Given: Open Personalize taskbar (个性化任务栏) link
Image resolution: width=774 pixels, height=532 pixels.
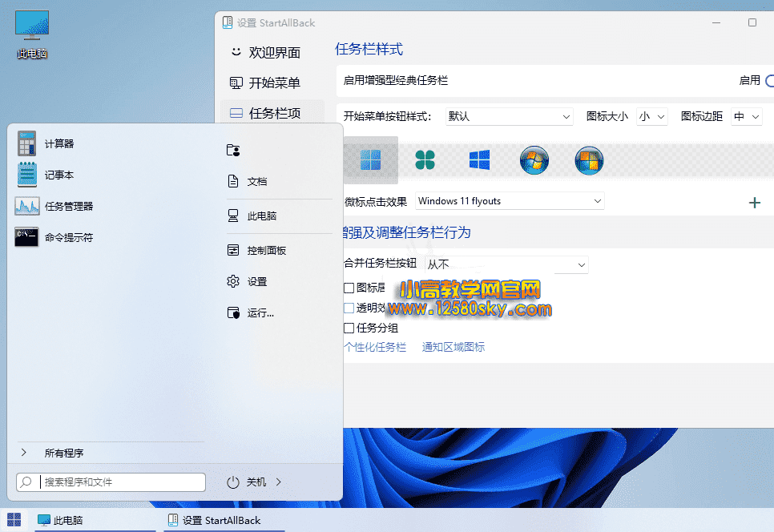Looking at the screenshot, I should 375,347.
